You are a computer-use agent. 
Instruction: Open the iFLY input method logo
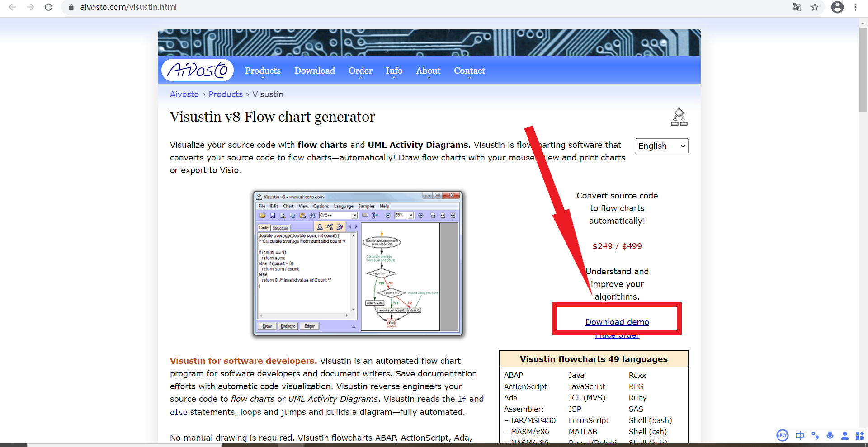click(782, 435)
